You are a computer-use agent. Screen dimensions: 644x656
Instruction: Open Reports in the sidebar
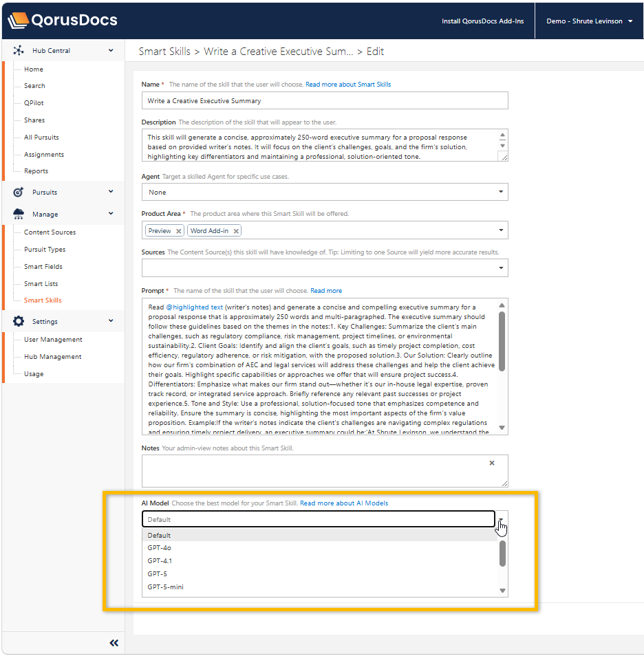point(36,171)
